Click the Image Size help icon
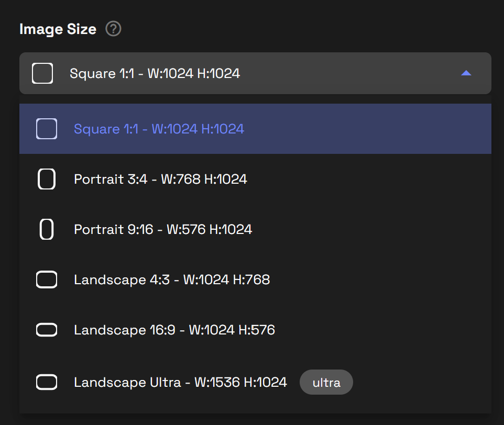 pos(113,29)
